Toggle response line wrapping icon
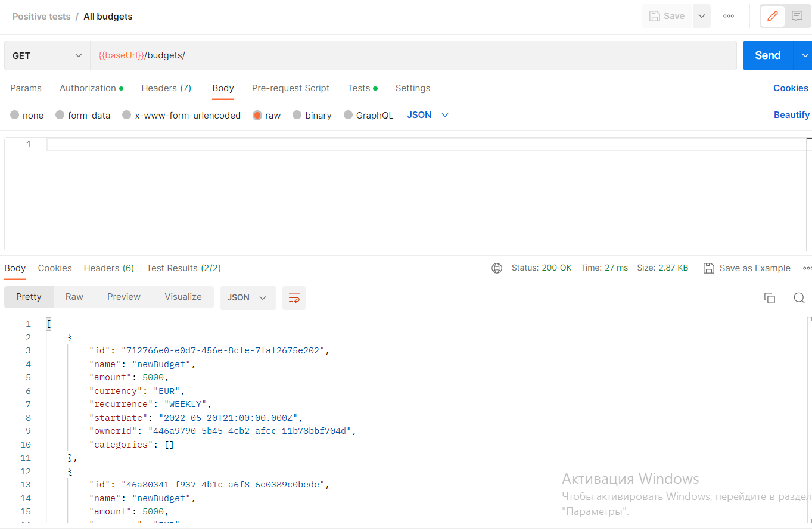 click(x=294, y=297)
